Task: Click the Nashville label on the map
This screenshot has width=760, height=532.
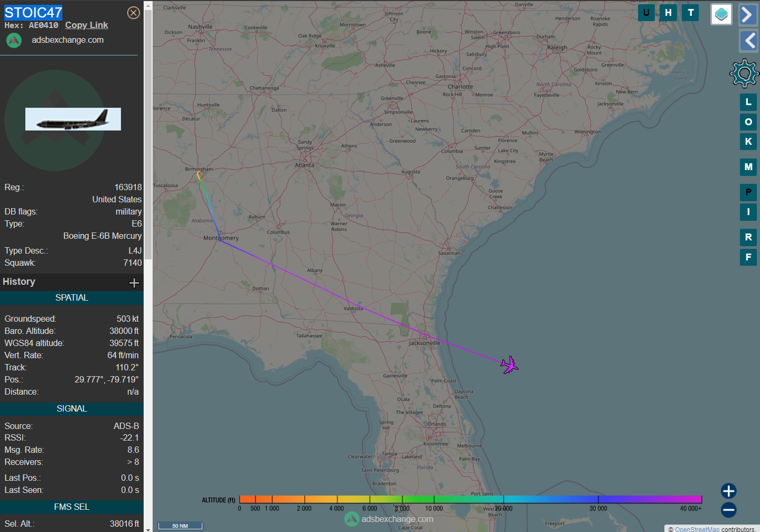Action: [x=200, y=27]
